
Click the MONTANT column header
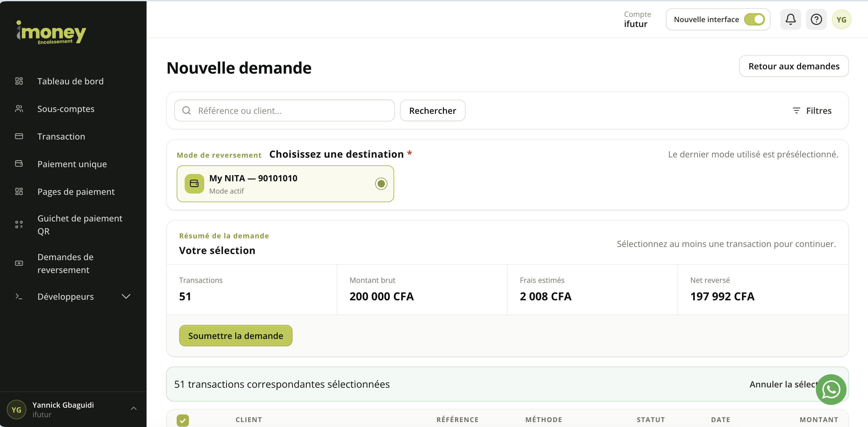point(819,420)
